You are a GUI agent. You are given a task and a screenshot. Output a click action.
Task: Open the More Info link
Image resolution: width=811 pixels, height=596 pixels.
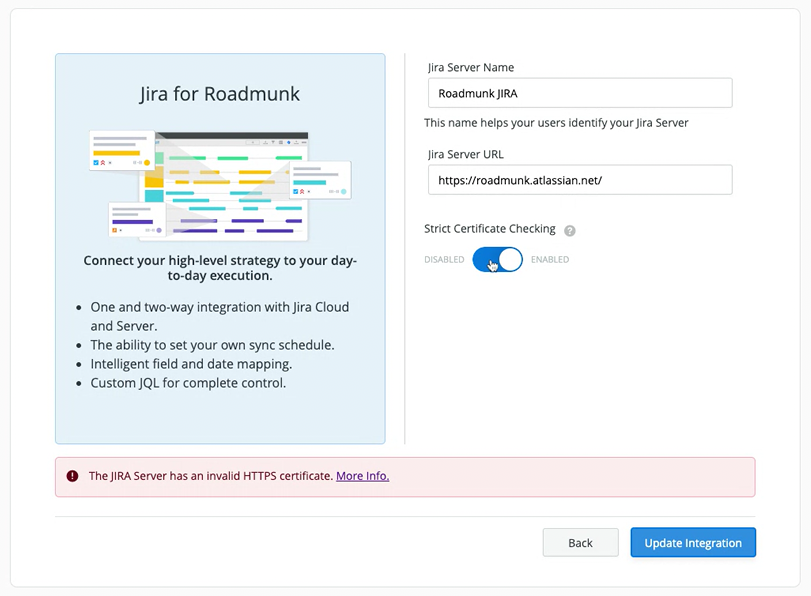[362, 476]
